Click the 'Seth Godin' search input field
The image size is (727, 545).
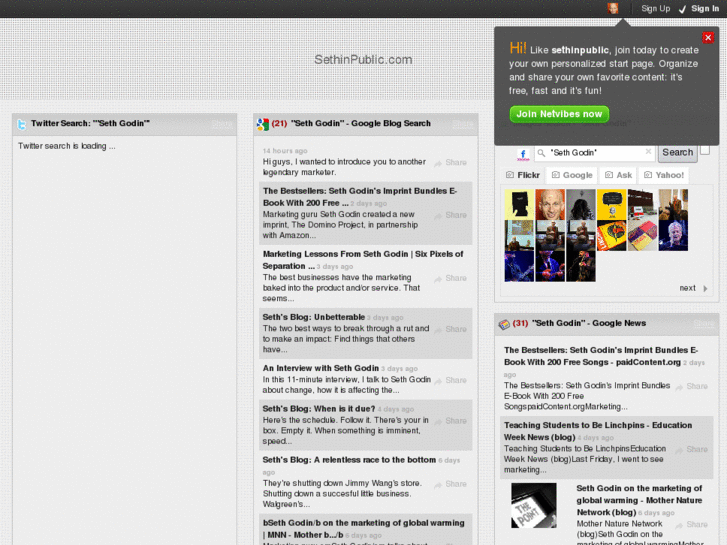pos(595,153)
